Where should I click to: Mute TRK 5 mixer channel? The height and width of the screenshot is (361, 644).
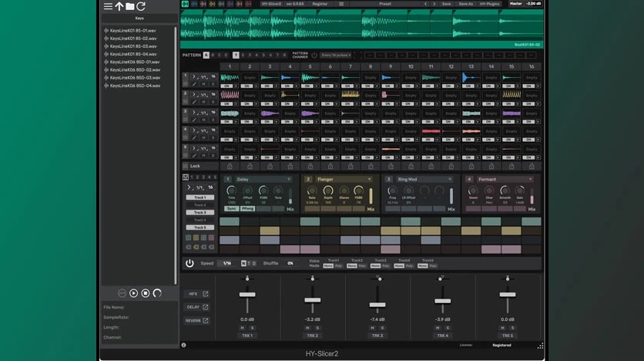502,328
